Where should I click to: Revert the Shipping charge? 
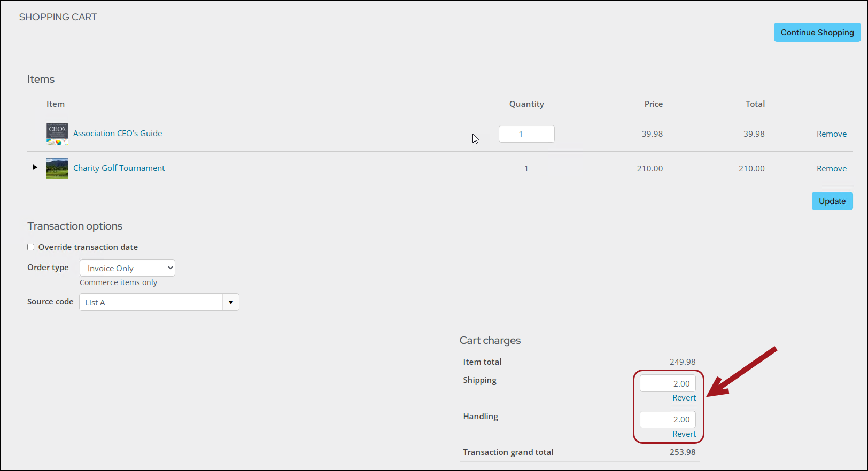684,398
